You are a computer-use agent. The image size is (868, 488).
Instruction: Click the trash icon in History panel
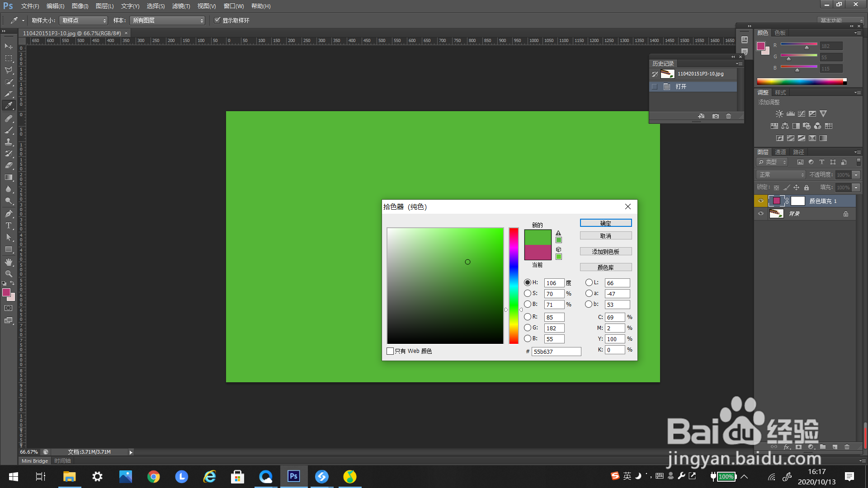click(x=728, y=116)
